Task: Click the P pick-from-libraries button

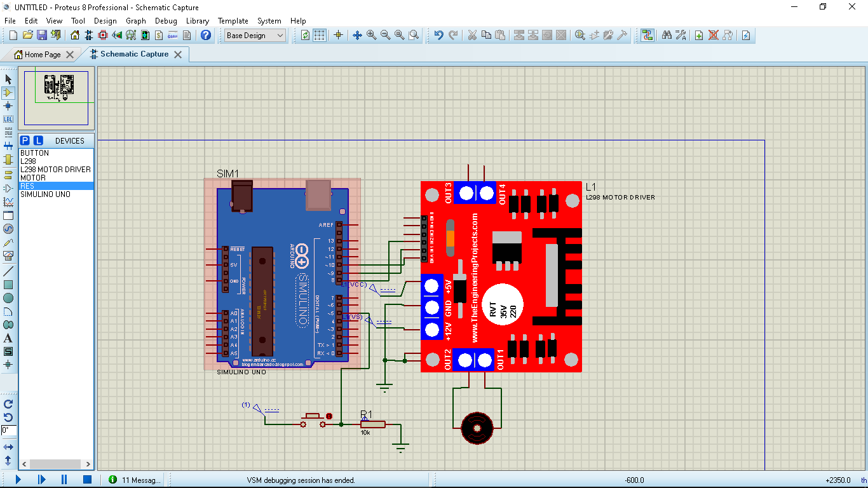Action: point(25,140)
